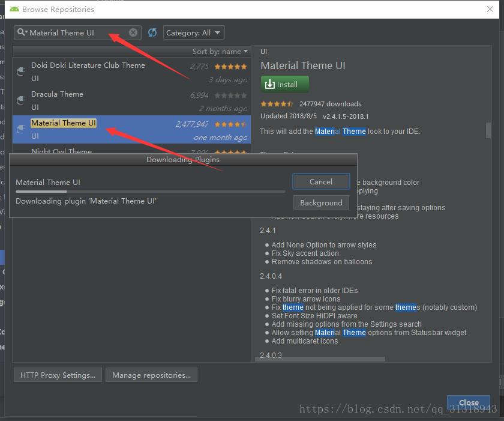The image size is (504, 421).
Task: Click the 2.4.1 changelog heading
Action: tap(268, 231)
